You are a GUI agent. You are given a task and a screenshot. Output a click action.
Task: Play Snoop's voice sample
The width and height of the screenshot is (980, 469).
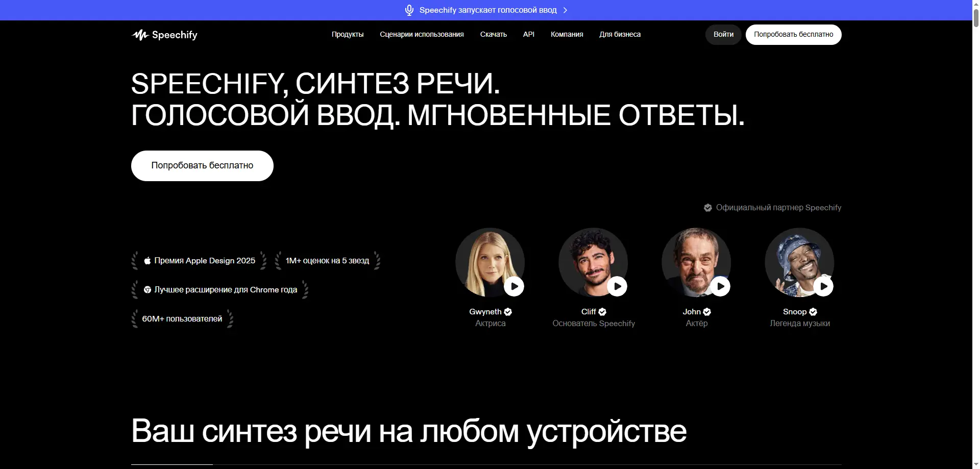click(823, 286)
